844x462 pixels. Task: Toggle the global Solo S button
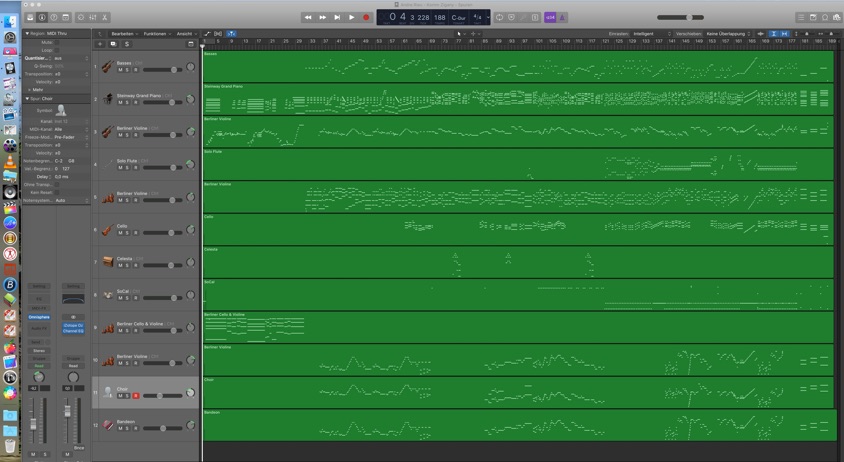126,44
